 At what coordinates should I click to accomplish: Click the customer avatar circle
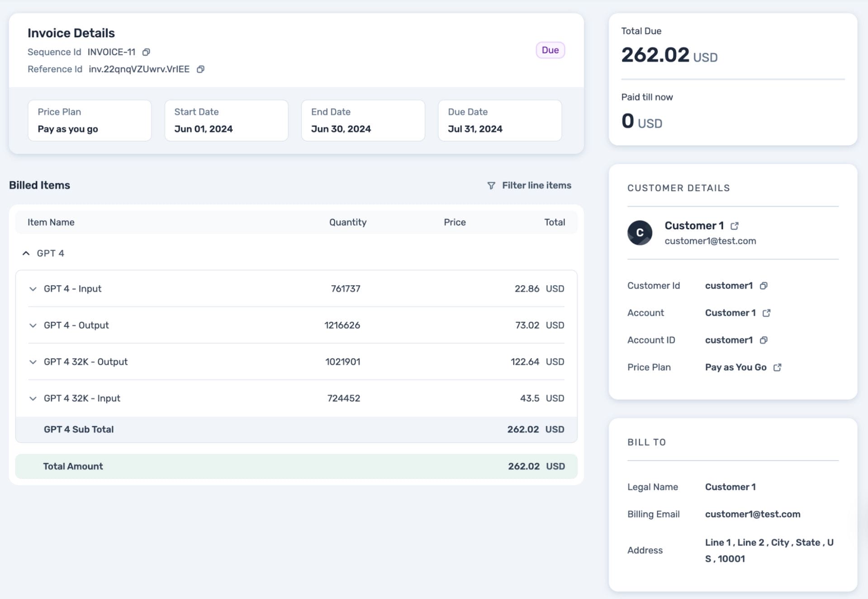pyautogui.click(x=640, y=233)
